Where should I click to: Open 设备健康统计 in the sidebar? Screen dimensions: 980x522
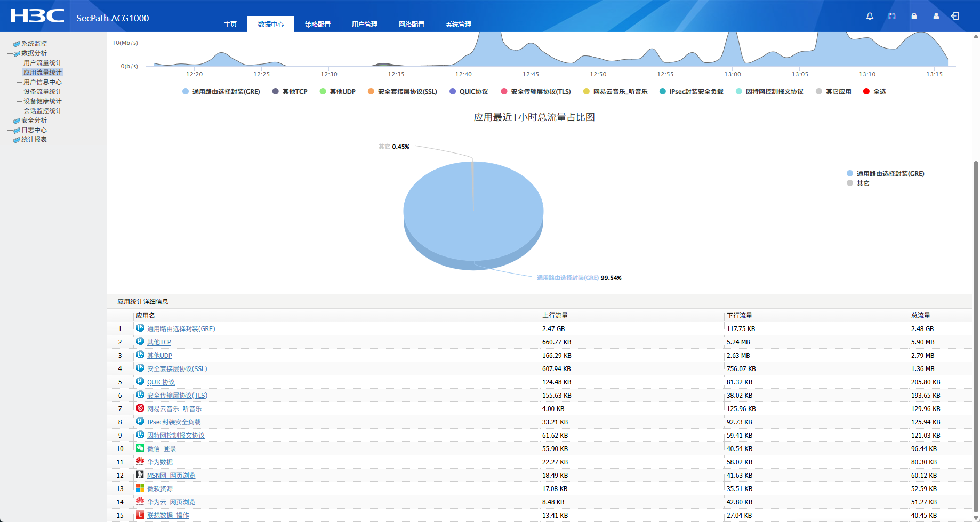click(43, 101)
